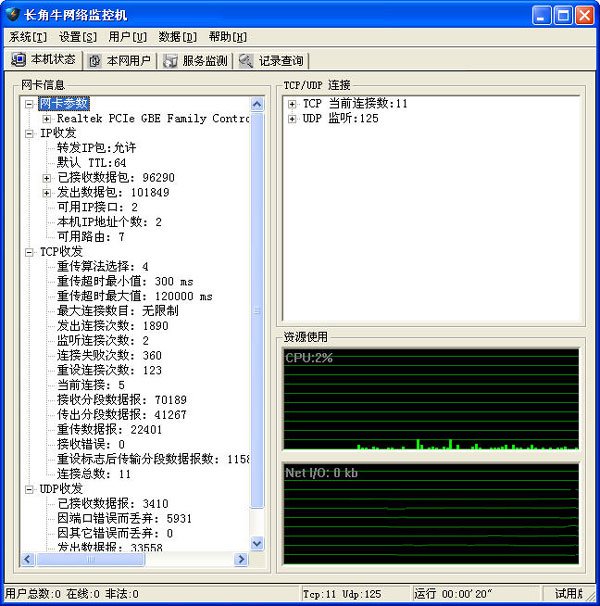
Task: Select the 默认 TTL:64 row
Action: pyautogui.click(x=92, y=163)
